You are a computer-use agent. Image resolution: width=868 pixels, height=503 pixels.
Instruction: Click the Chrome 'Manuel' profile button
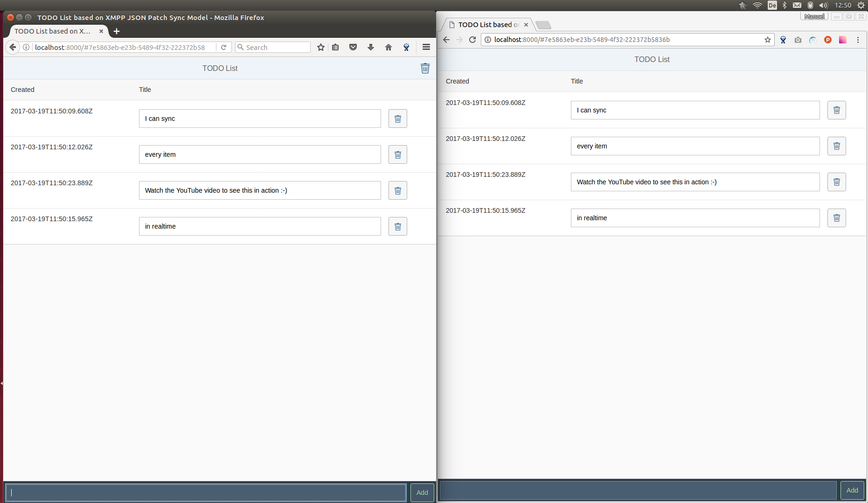click(814, 16)
